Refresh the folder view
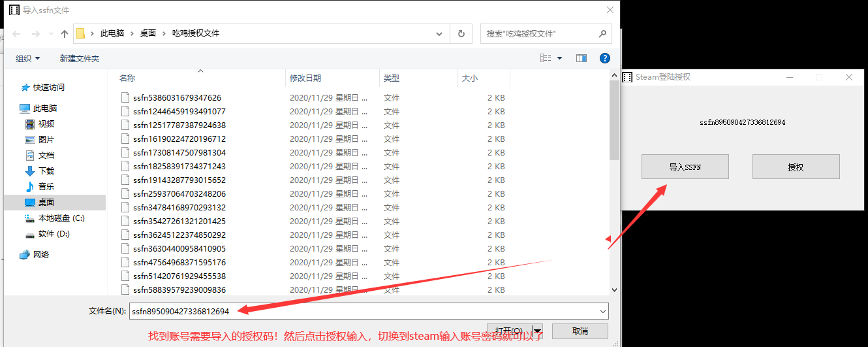The image size is (868, 347). click(461, 33)
